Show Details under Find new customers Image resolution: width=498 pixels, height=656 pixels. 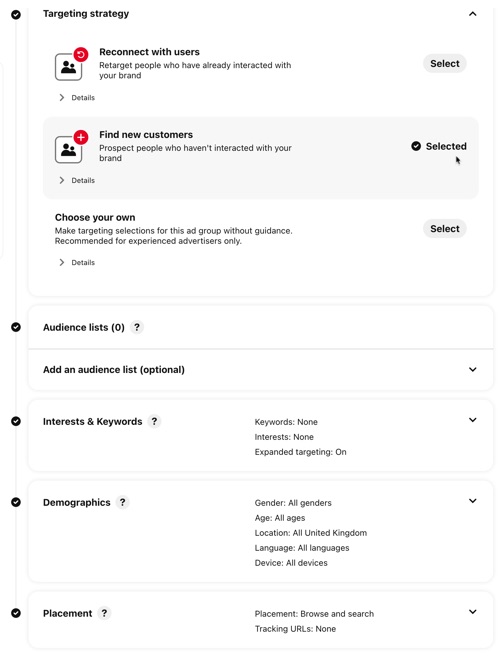pos(77,180)
